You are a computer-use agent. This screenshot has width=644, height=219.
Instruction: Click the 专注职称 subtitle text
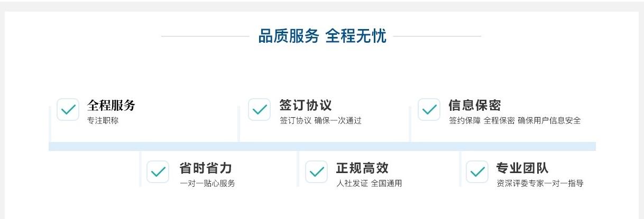click(x=103, y=121)
